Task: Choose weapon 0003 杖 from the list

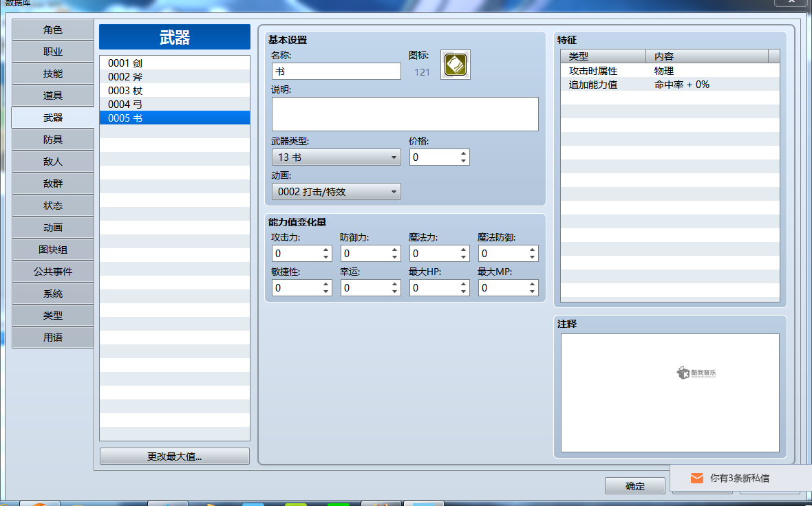Action: pyautogui.click(x=175, y=91)
